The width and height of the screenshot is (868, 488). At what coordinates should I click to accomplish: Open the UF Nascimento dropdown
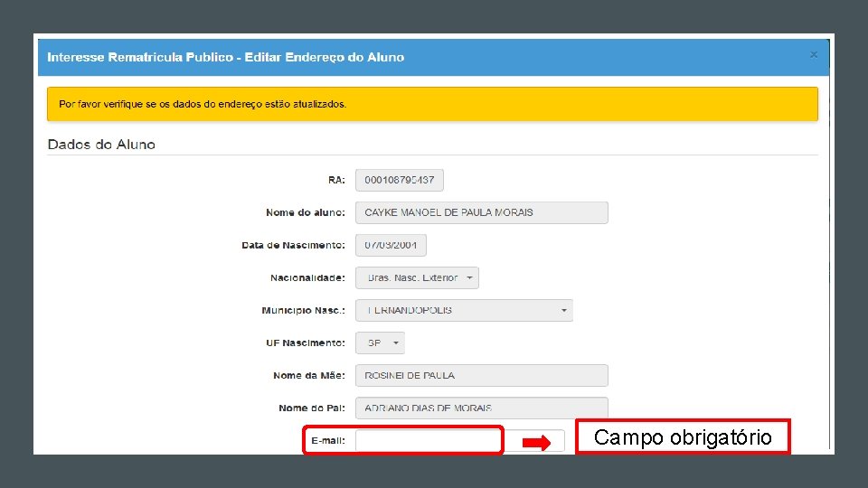point(380,343)
